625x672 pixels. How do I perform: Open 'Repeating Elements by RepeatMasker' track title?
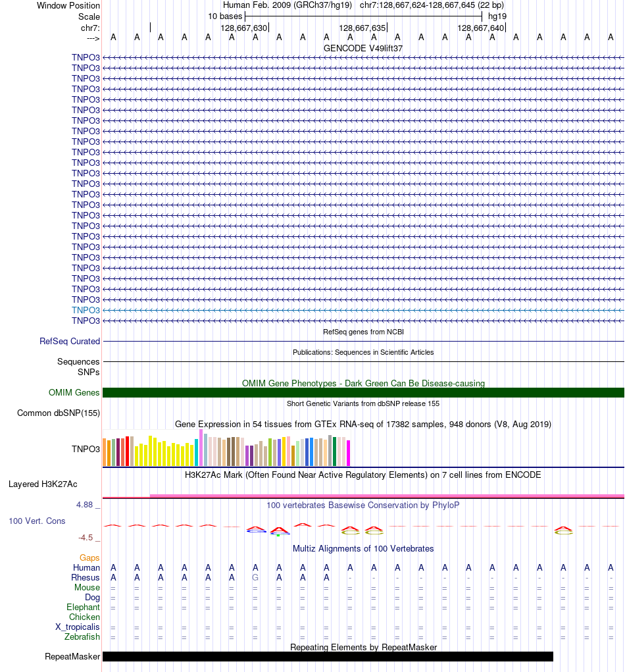tap(363, 647)
